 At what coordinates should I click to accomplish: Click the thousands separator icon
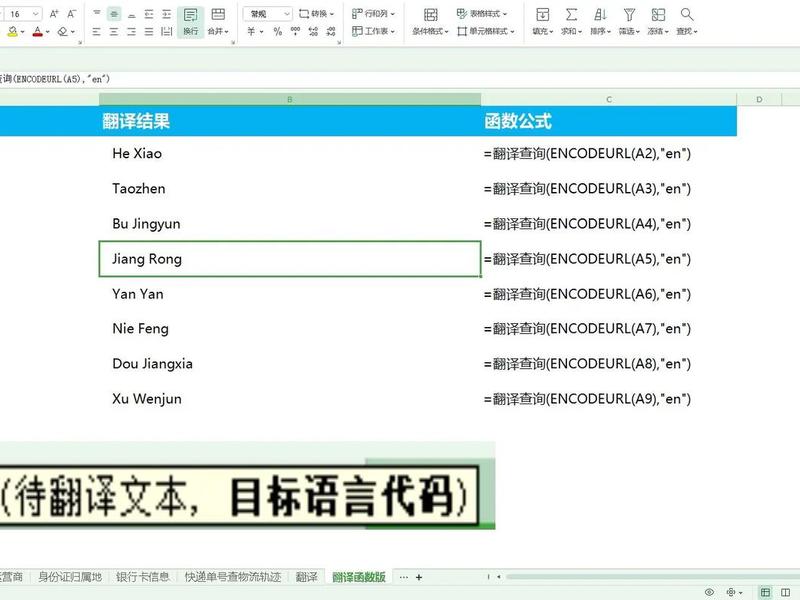pos(295,32)
